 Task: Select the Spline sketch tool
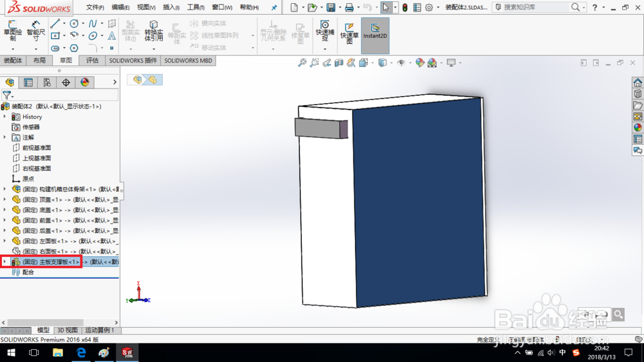point(93,23)
